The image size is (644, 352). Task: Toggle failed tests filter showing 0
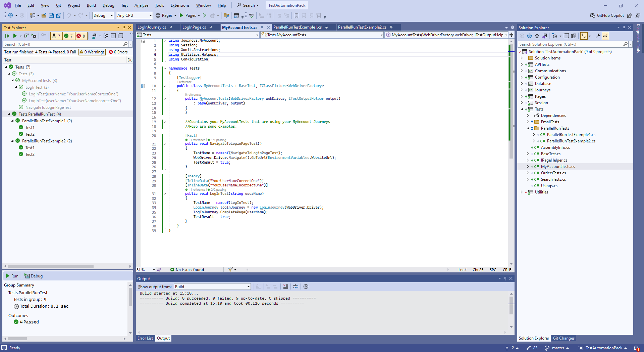(x=81, y=36)
